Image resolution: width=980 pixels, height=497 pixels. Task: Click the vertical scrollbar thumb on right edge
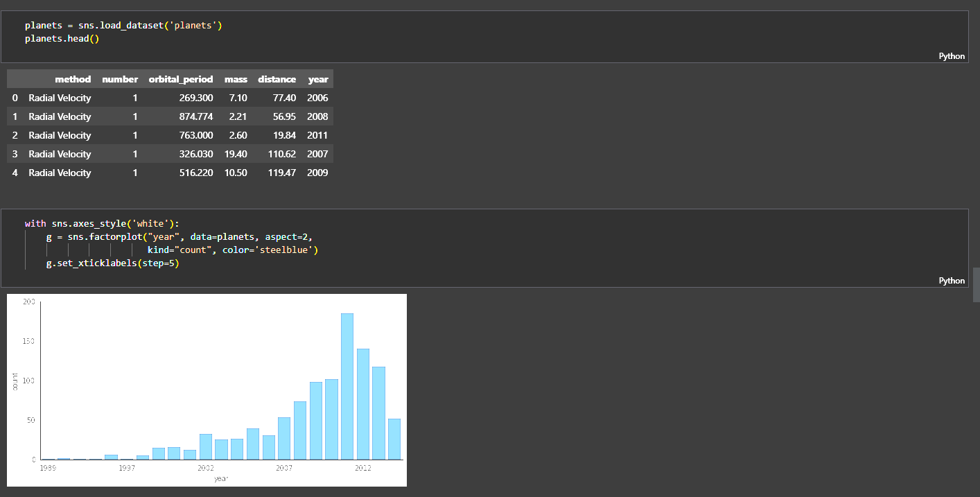click(976, 284)
